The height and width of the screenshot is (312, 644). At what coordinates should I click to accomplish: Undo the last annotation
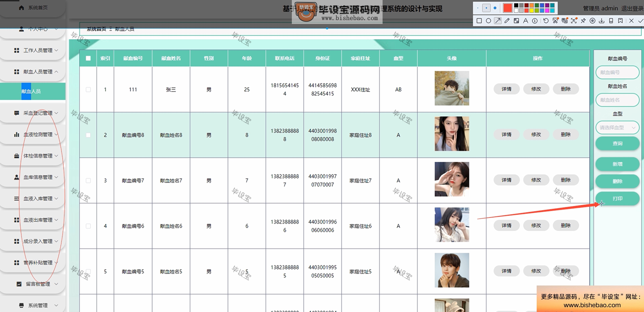click(x=546, y=21)
